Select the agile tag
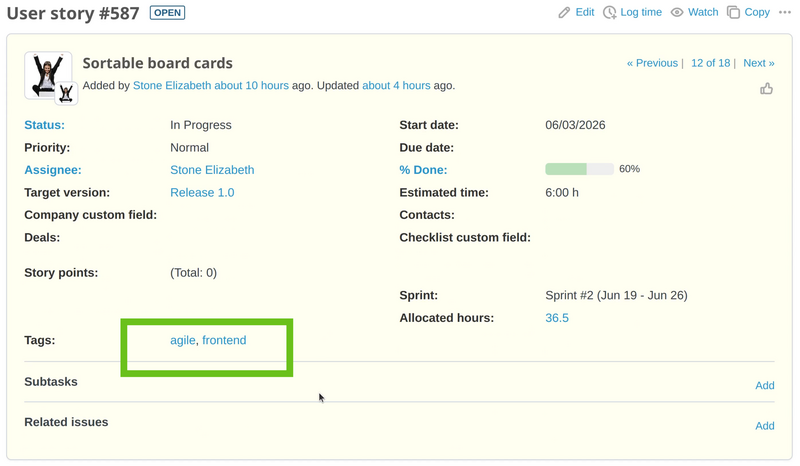This screenshot has height=466, width=800. point(183,340)
